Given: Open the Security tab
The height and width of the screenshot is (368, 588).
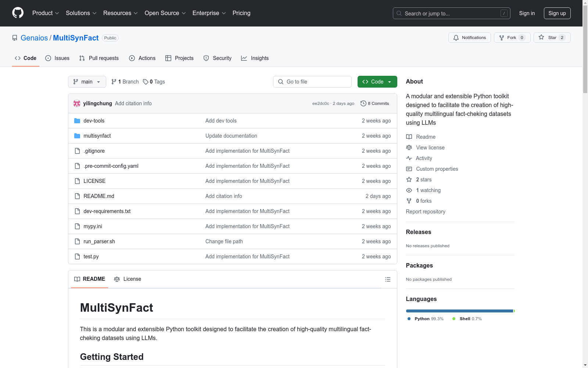Looking at the screenshot, I should (218, 58).
